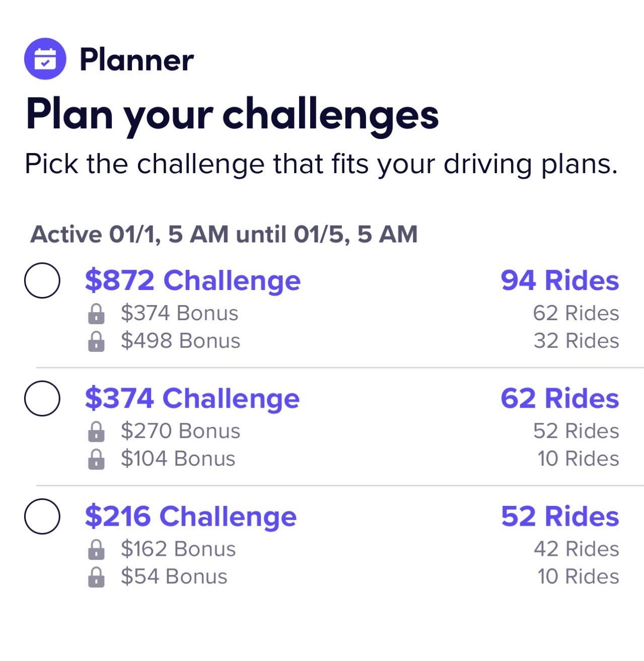Tap the $498 Bonus text
644x661 pixels.
180,341
